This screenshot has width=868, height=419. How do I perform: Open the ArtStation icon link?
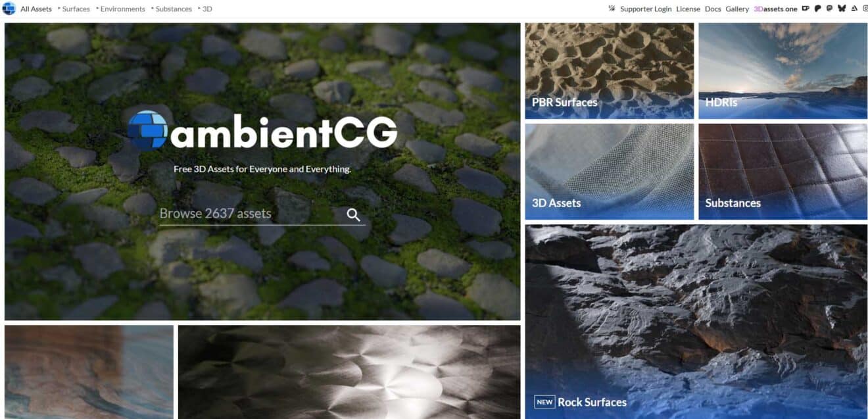click(854, 9)
